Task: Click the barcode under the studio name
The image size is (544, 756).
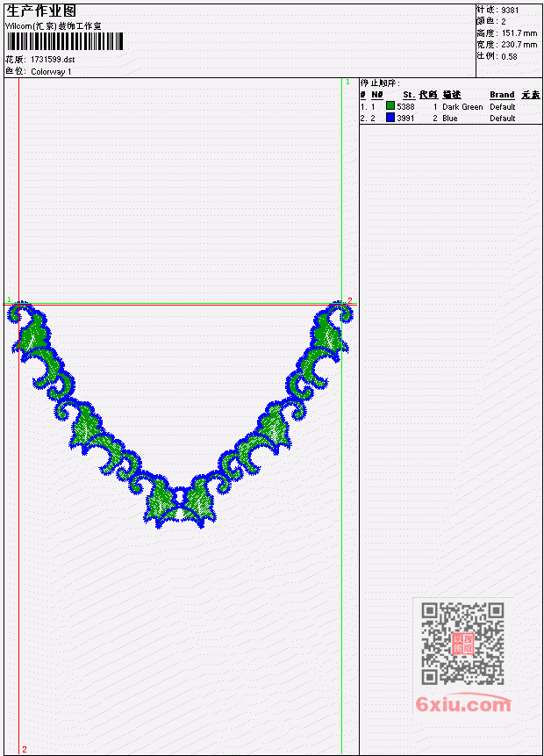Action: (x=65, y=41)
